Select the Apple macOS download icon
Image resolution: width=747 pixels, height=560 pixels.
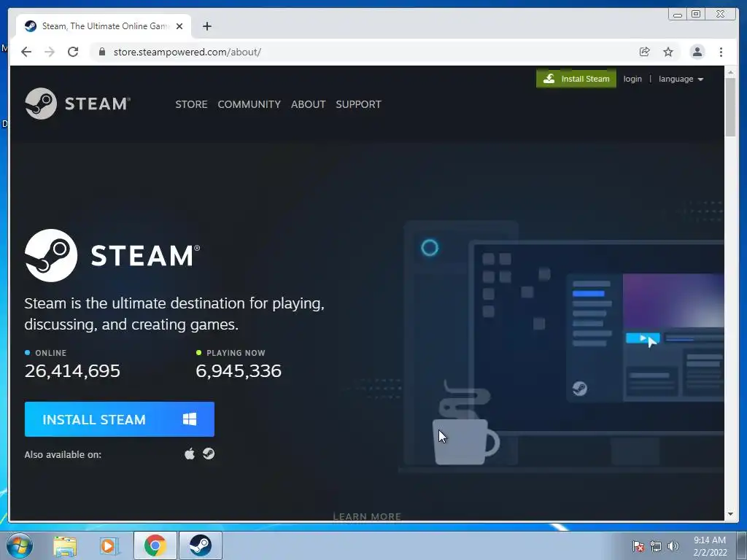[x=190, y=454]
